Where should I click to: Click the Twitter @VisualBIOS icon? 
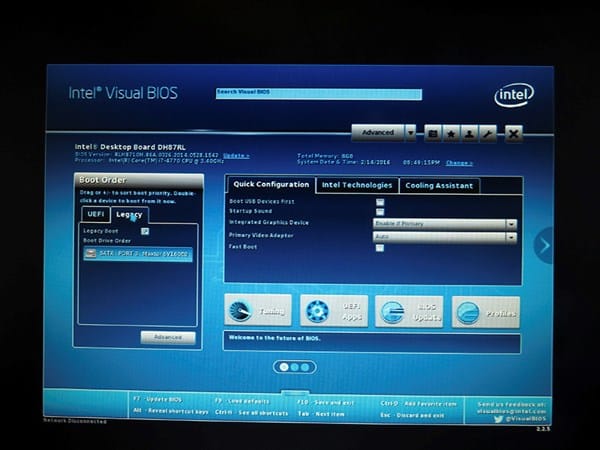498,419
